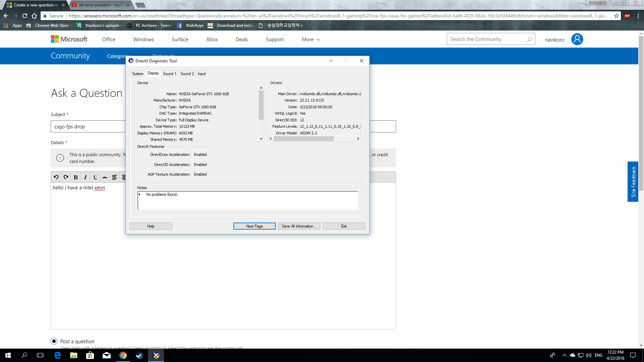Screen dimensions: 644x362
Task: Open Mail app from taskbar
Action: point(107,355)
